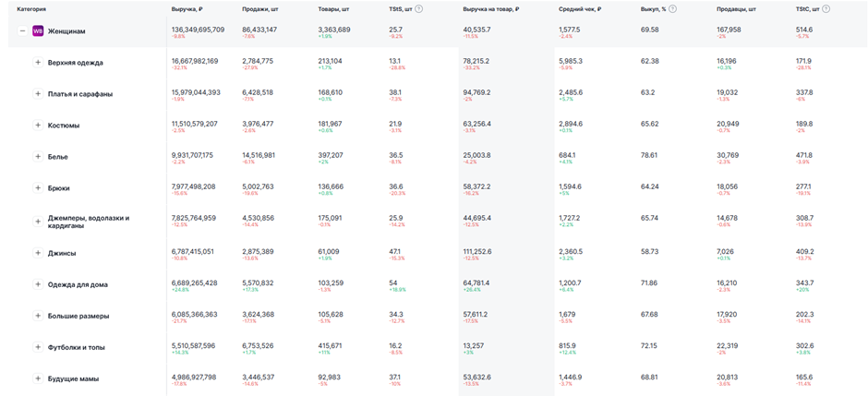Expand the Костюмы category

point(38,126)
